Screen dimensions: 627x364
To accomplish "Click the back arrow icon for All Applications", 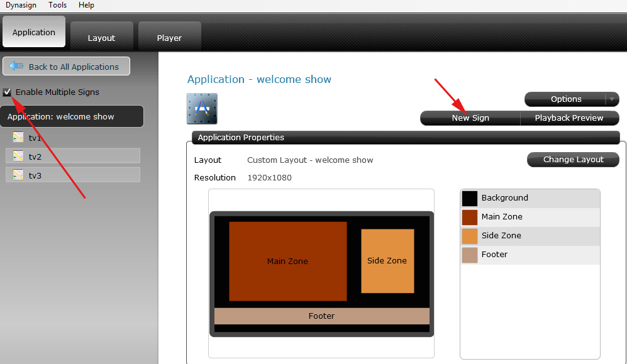I will [x=16, y=67].
